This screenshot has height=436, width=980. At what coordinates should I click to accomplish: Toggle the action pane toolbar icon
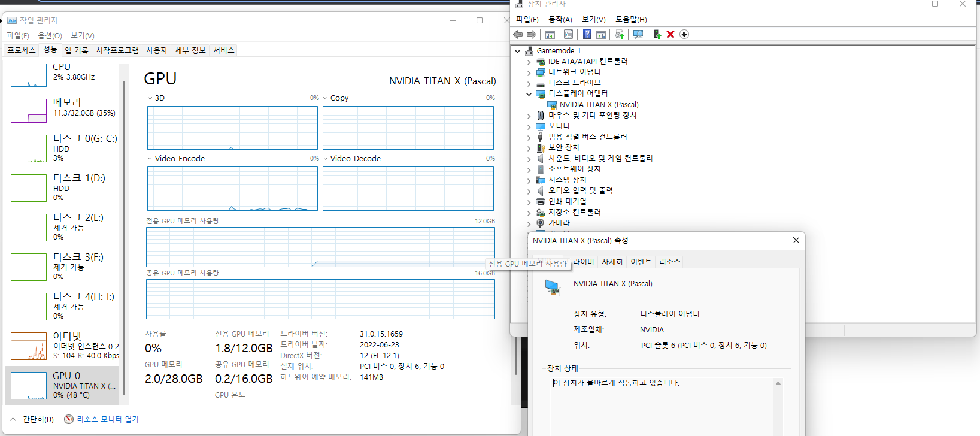click(x=601, y=34)
